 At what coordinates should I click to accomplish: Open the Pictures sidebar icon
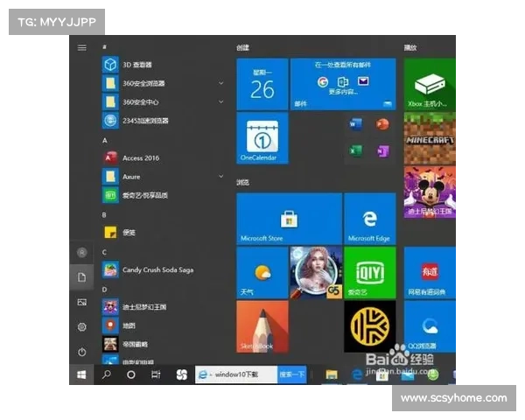(82, 303)
